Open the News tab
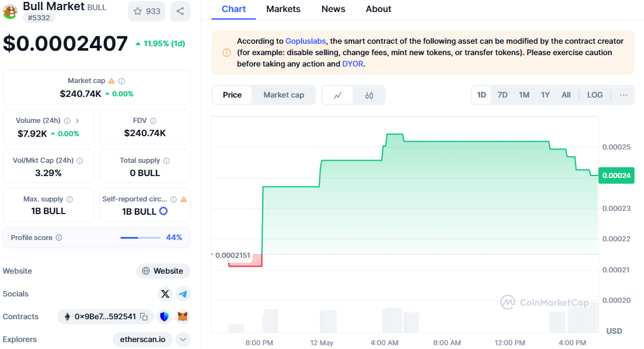The width and height of the screenshot is (644, 349). [333, 9]
